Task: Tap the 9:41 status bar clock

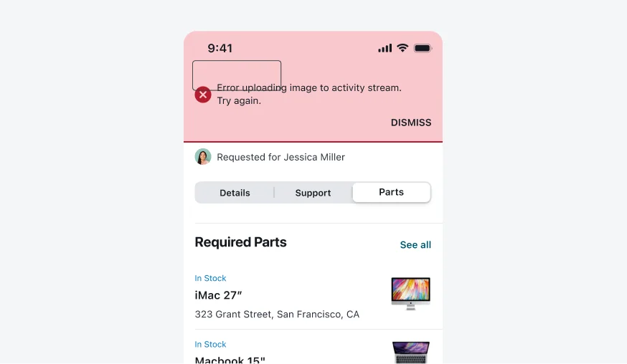Action: tap(220, 49)
